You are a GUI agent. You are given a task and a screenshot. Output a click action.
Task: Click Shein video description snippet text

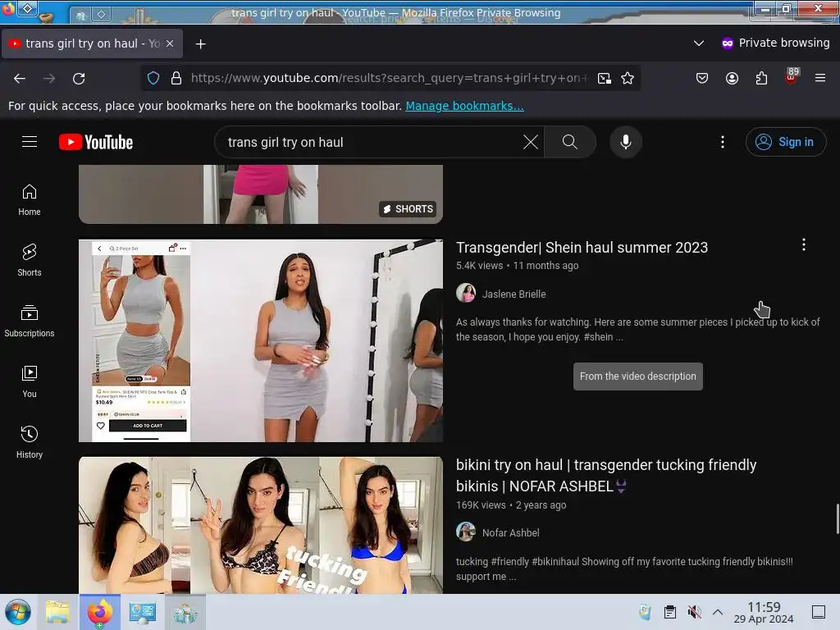coord(637,330)
